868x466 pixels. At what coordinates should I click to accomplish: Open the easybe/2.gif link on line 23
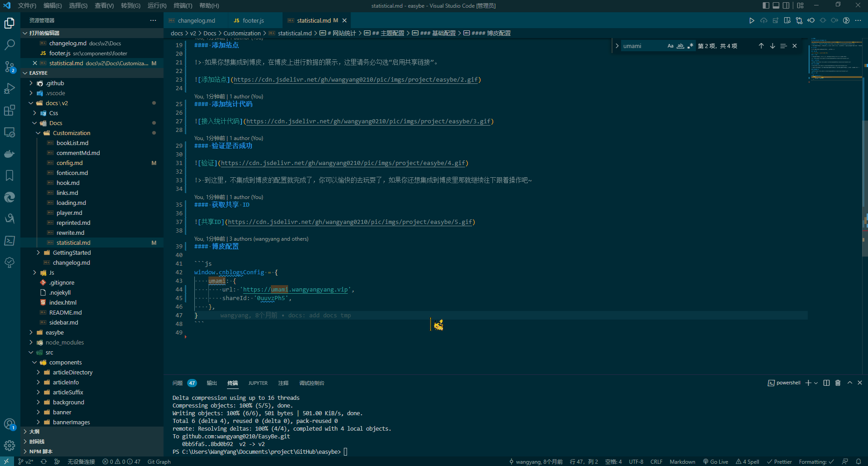coord(356,80)
